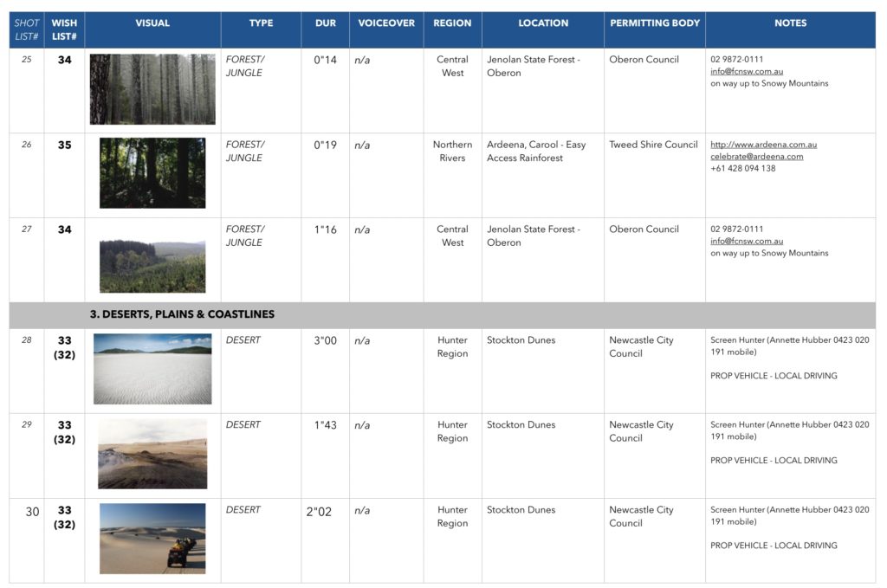Select the dark rainforest thumbnail in shot 26
Image resolution: width=887 pixels, height=588 pixels.
point(152,173)
